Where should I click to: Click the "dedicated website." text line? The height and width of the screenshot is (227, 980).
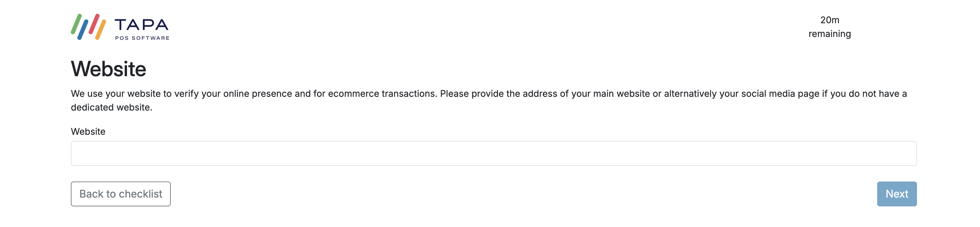click(x=111, y=107)
